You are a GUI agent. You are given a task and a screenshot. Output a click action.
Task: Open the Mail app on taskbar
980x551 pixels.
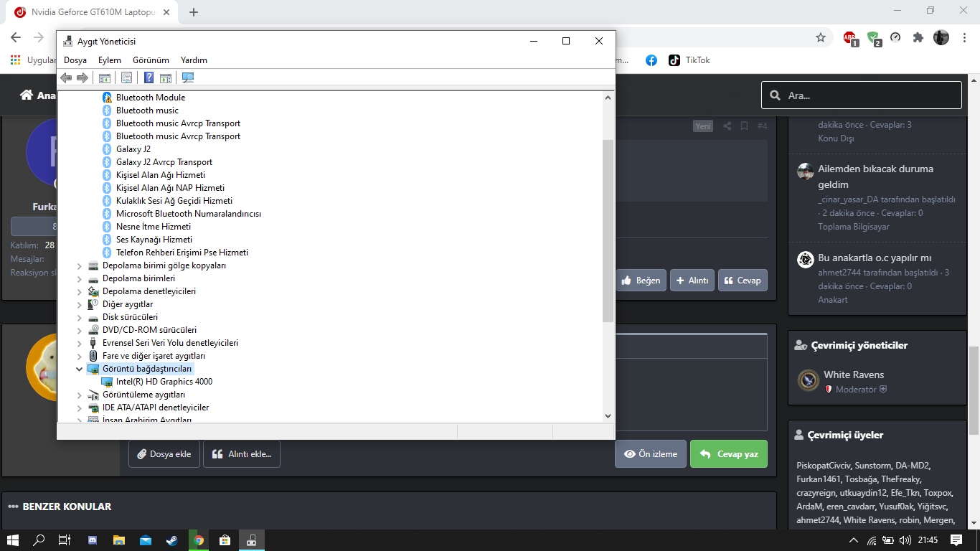[x=146, y=540]
